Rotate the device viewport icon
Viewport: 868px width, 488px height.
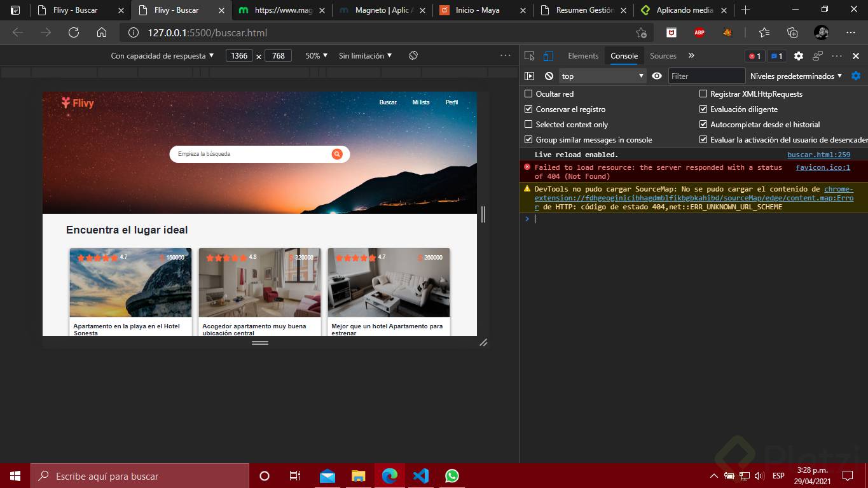pyautogui.click(x=413, y=55)
